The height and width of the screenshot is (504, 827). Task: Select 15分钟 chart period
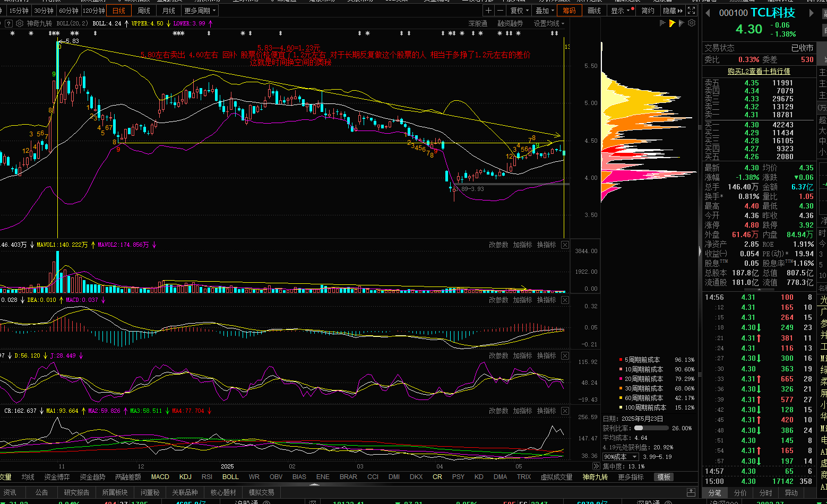19,11
